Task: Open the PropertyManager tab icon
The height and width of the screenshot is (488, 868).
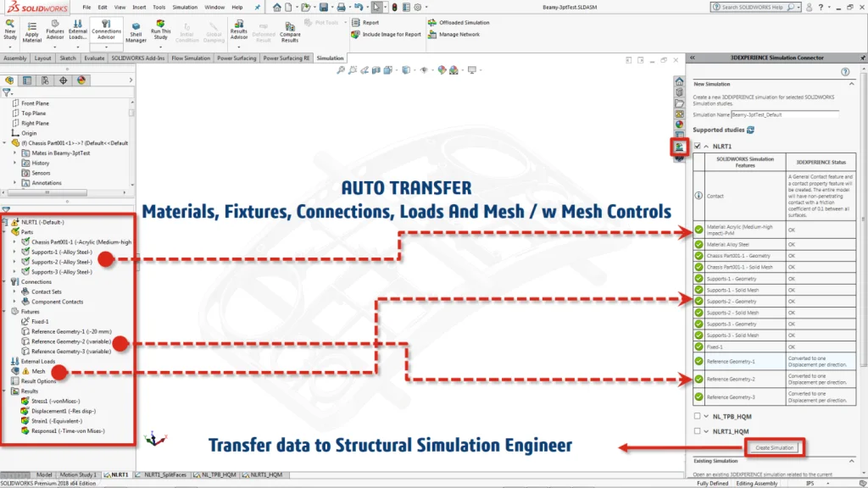Action: pos(27,80)
